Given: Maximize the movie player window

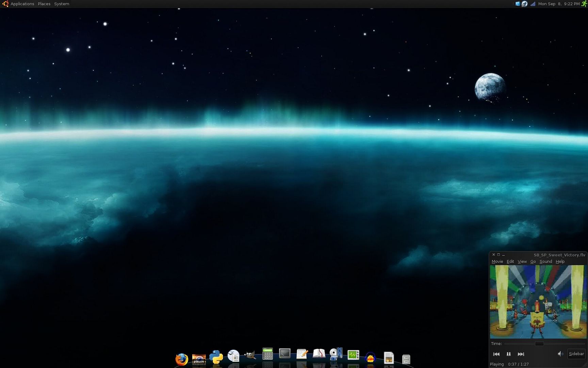Looking at the screenshot, I should click(499, 255).
